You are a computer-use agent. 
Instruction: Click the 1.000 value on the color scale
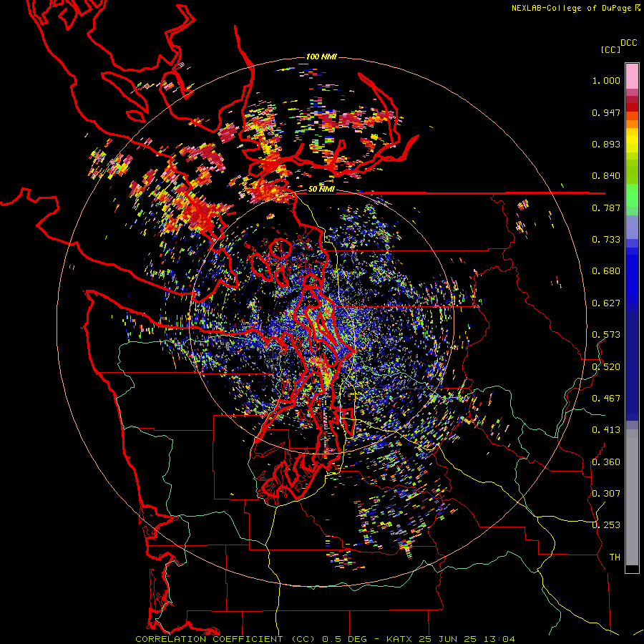pyautogui.click(x=606, y=80)
